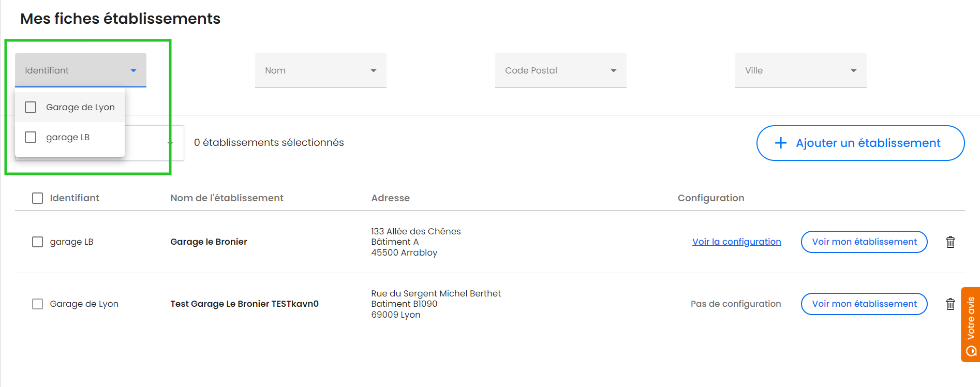Tick the garage LB option in dropdown list
Screen dimensions: 980x387
click(x=31, y=137)
